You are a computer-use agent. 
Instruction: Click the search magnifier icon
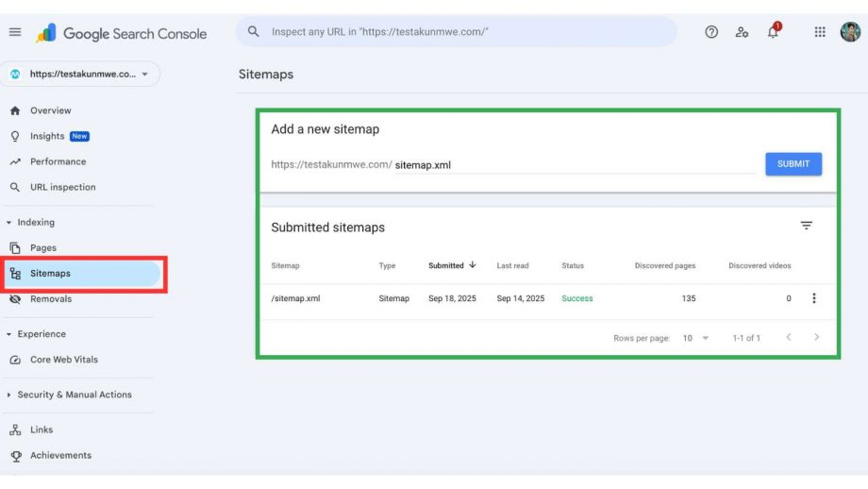coord(254,31)
